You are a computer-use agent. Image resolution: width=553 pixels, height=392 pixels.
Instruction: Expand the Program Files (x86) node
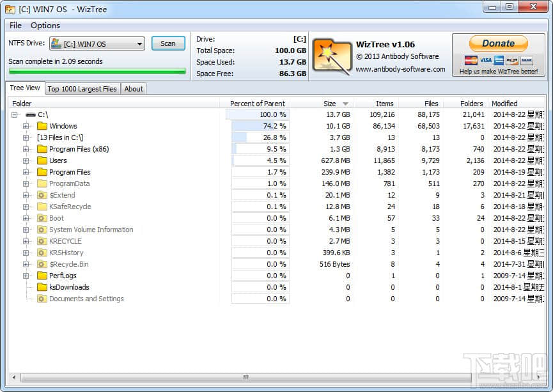[26, 149]
